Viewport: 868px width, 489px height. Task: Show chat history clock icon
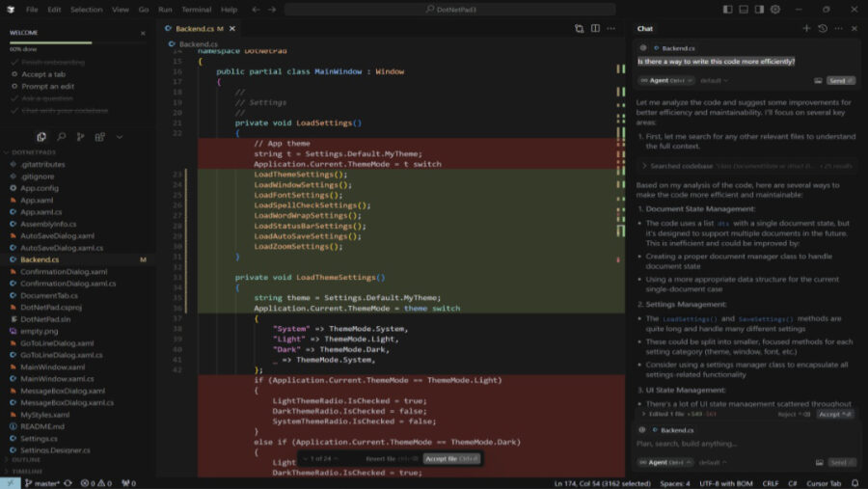coord(823,29)
